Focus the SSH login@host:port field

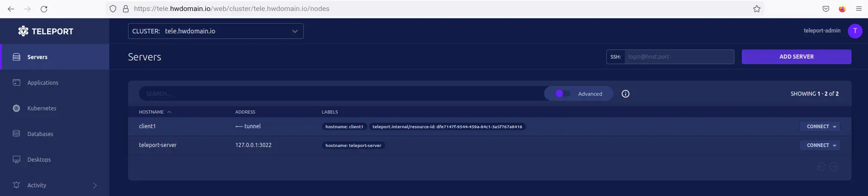(x=679, y=57)
